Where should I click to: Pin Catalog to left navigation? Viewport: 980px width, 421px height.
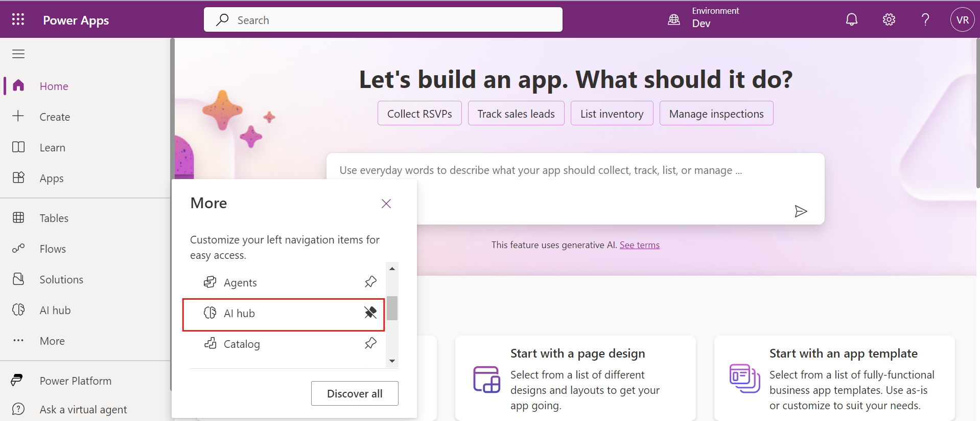[x=370, y=343]
